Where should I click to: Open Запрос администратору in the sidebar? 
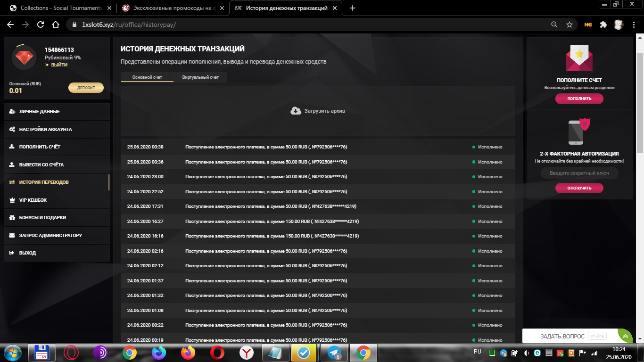click(57, 235)
